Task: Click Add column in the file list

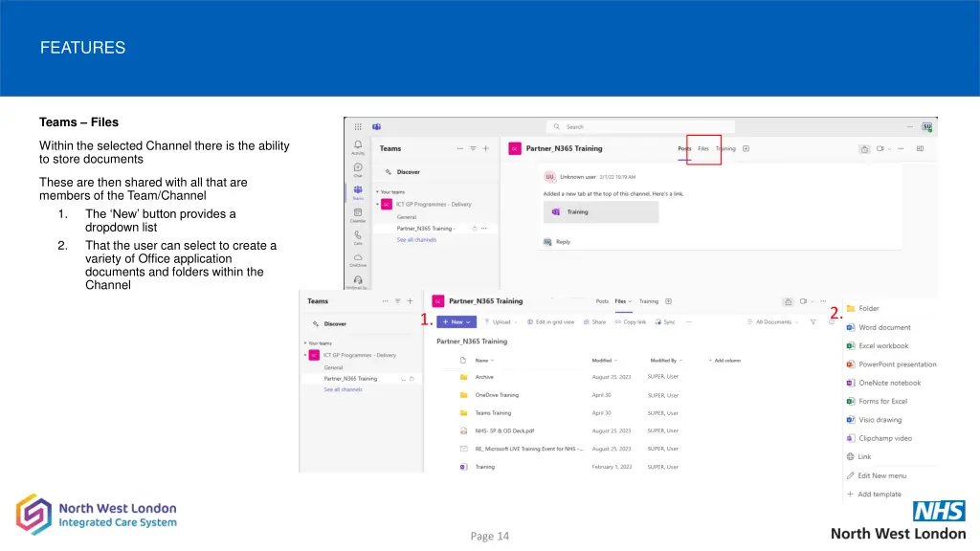Action: [724, 361]
